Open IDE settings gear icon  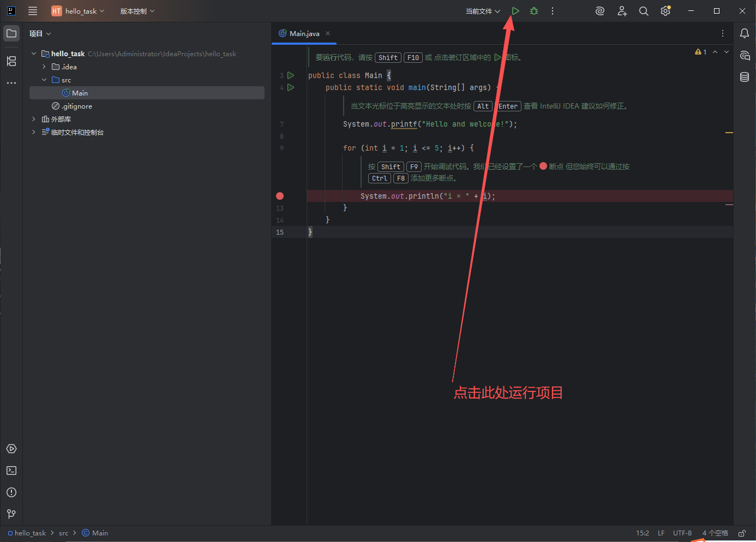[x=665, y=11]
